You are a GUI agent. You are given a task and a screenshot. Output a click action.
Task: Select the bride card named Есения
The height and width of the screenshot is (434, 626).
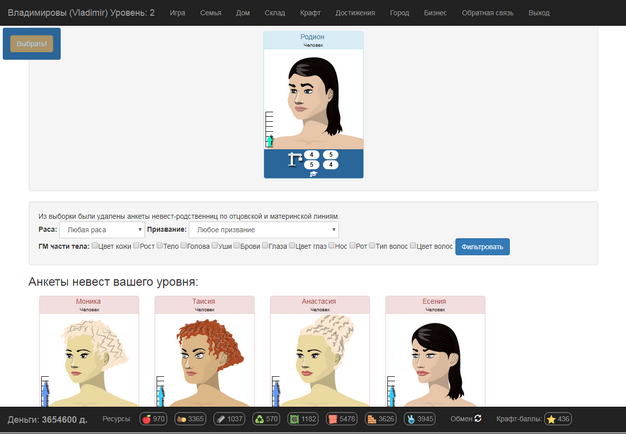coord(435,351)
